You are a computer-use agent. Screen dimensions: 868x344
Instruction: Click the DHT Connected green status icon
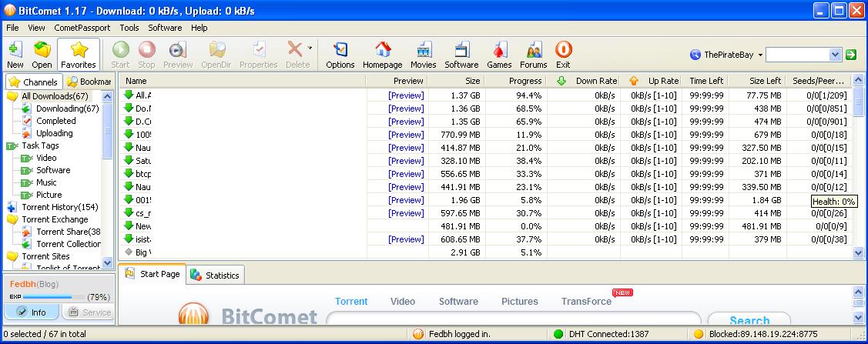click(x=558, y=334)
